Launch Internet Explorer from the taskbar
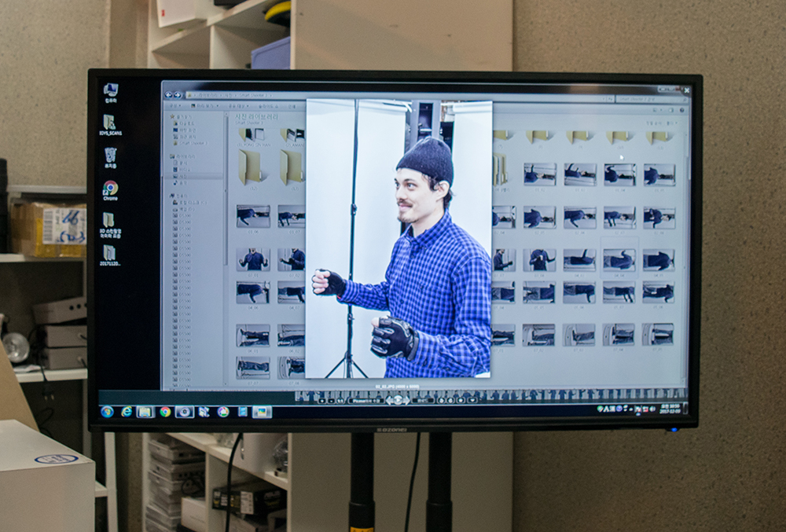This screenshot has width=786, height=532. tap(127, 412)
